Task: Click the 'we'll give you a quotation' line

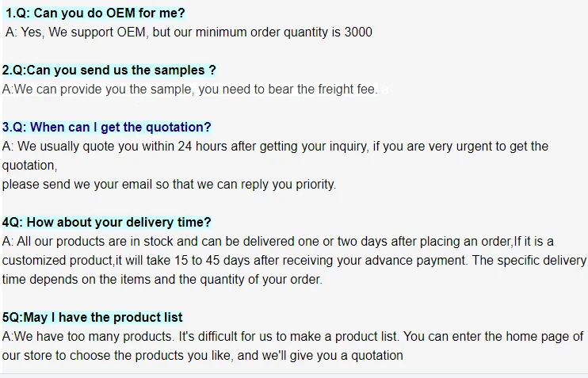Action: coord(202,356)
